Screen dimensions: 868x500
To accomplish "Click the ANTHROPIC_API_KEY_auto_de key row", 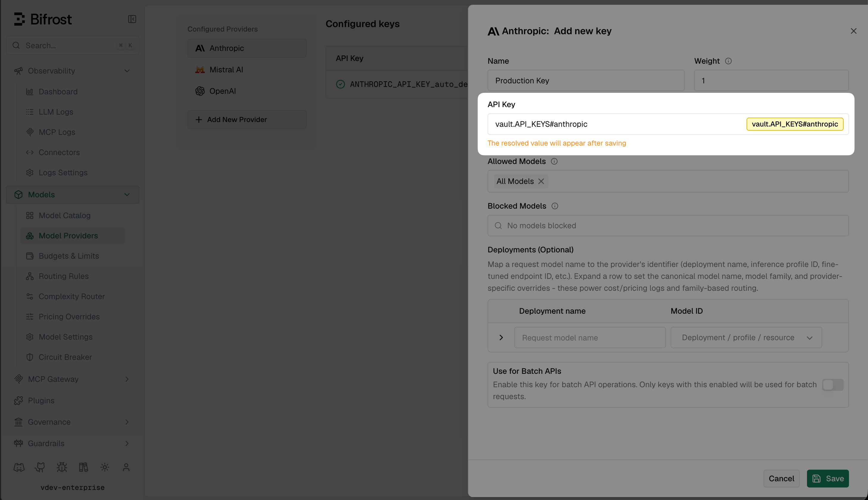I will (x=396, y=85).
